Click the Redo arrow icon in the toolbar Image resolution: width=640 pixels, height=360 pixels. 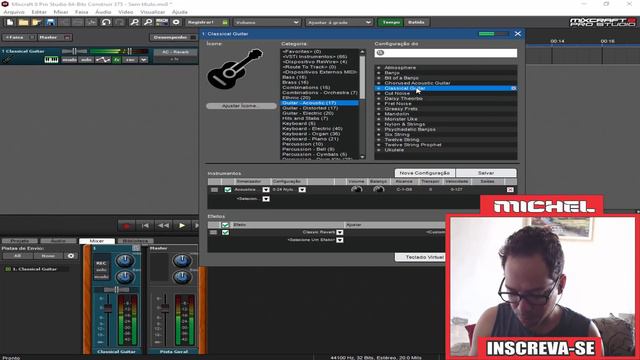pyautogui.click(x=119, y=22)
